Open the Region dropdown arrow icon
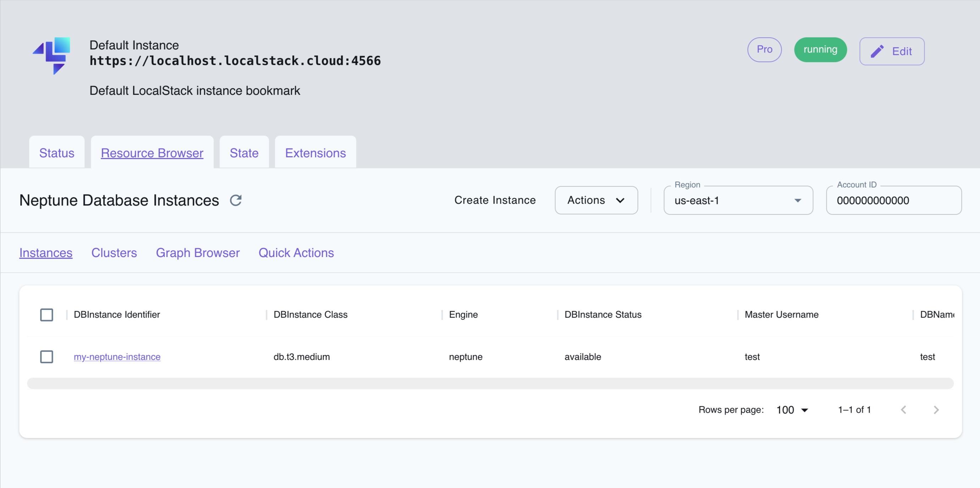The width and height of the screenshot is (980, 488). point(798,201)
